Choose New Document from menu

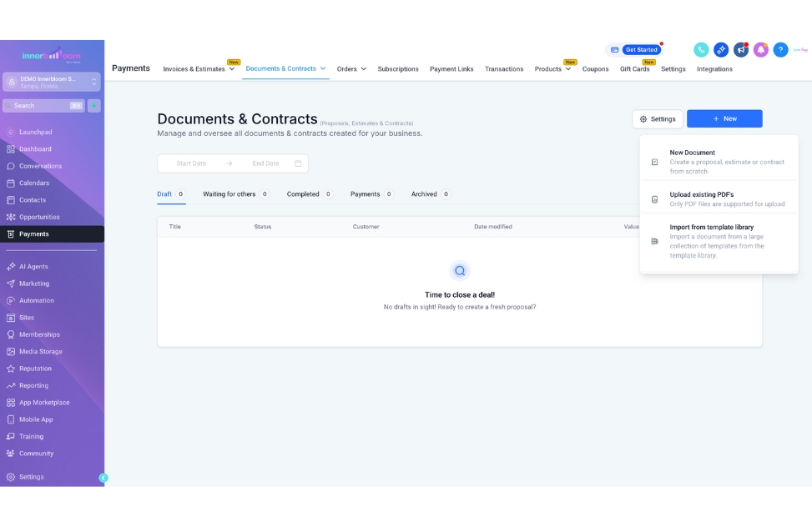[x=719, y=162]
